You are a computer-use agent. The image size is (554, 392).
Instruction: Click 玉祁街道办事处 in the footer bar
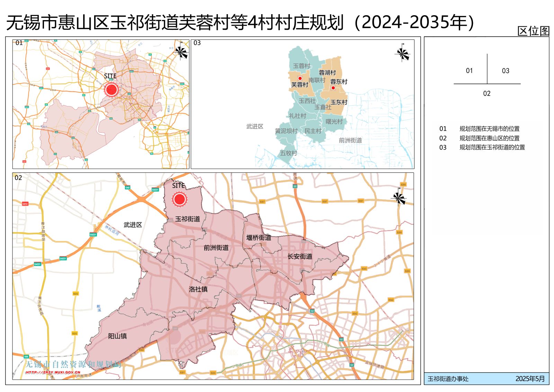click(448, 379)
